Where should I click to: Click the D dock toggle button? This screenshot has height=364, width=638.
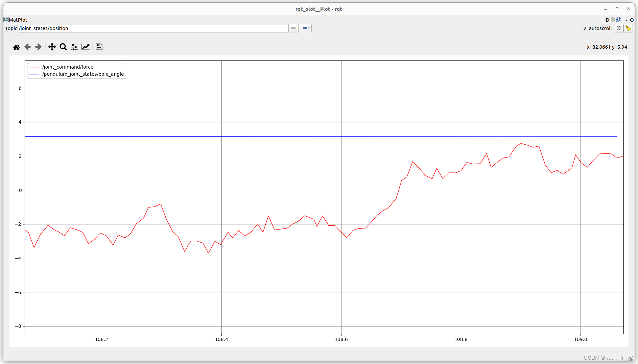(x=607, y=20)
